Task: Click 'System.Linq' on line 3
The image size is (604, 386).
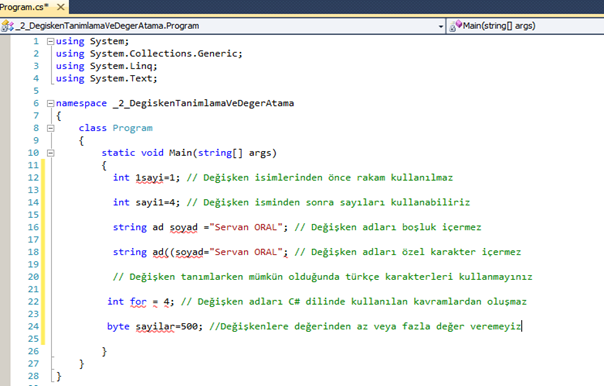Action: coord(121,66)
